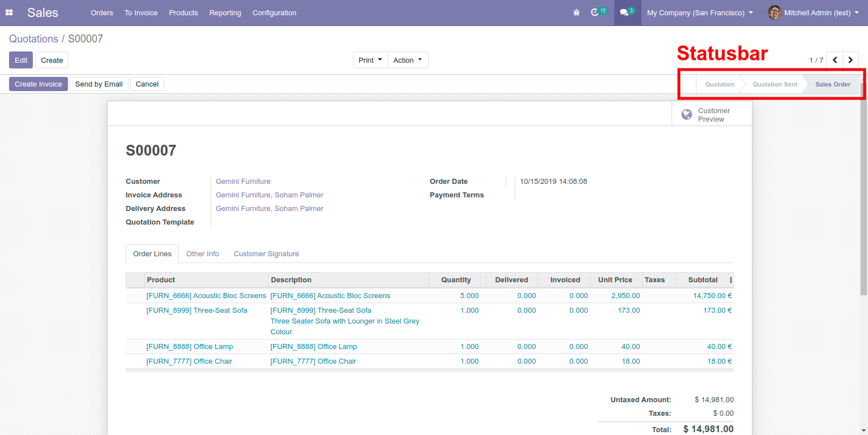
Task: Click the Create button
Action: tap(52, 60)
